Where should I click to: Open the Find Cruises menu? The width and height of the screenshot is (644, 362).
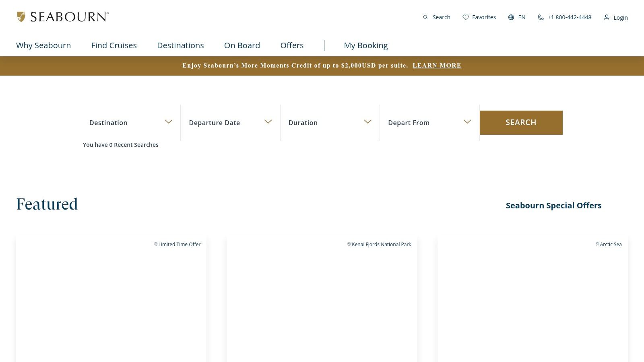pyautogui.click(x=114, y=45)
